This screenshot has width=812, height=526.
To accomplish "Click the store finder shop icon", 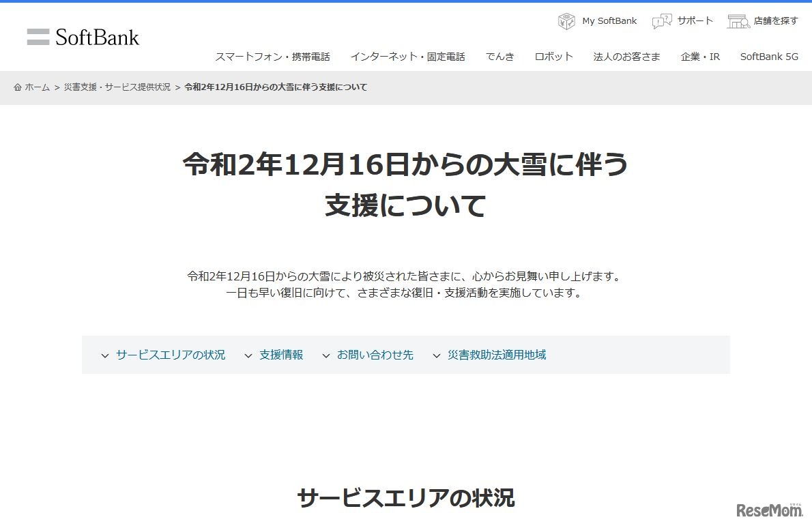I will pyautogui.click(x=738, y=21).
